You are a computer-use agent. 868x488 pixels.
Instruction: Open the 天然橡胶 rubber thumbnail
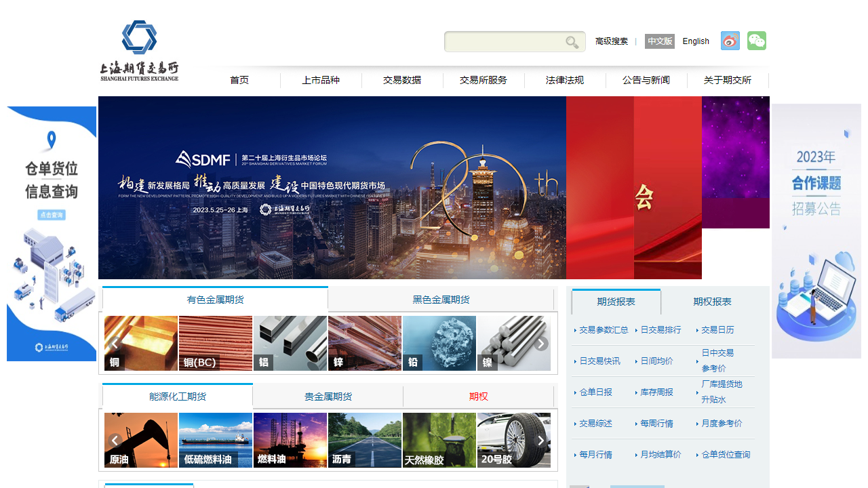click(x=439, y=440)
